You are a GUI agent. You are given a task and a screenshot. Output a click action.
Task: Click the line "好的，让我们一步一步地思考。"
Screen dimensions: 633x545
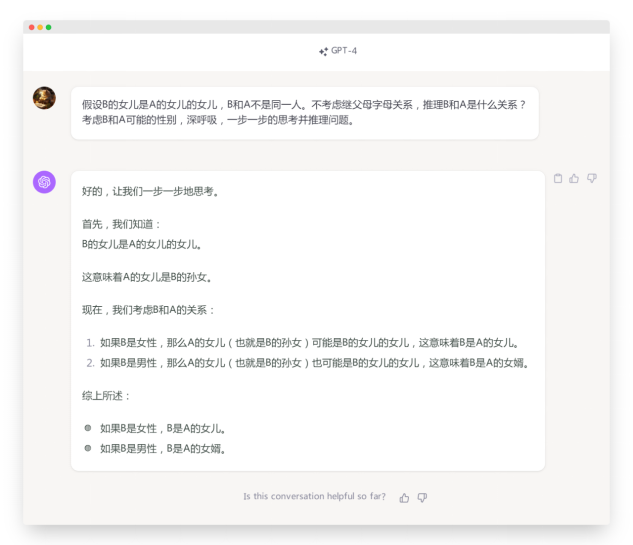tap(151, 192)
